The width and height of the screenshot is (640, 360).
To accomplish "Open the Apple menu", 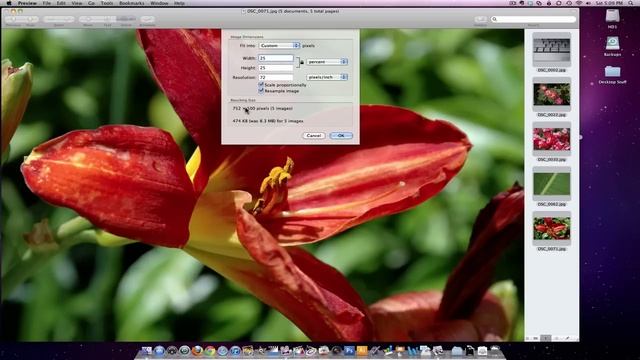I will pyautogui.click(x=9, y=3).
